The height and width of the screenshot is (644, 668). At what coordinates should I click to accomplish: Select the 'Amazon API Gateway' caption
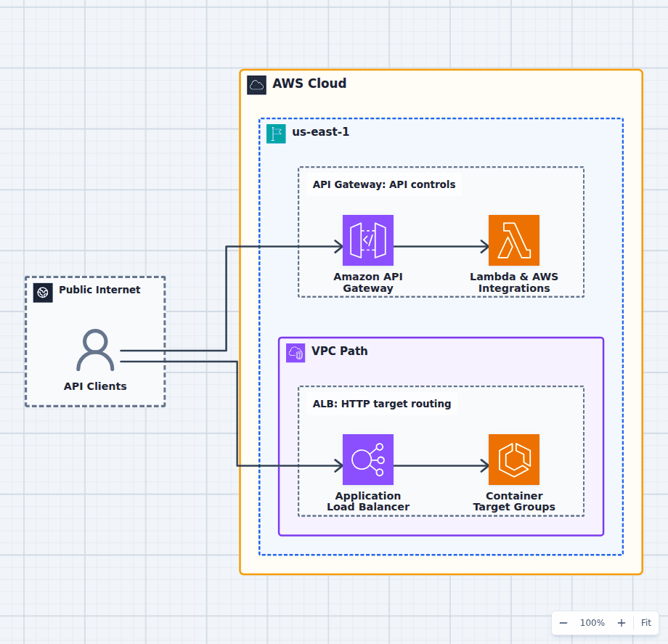tap(368, 282)
